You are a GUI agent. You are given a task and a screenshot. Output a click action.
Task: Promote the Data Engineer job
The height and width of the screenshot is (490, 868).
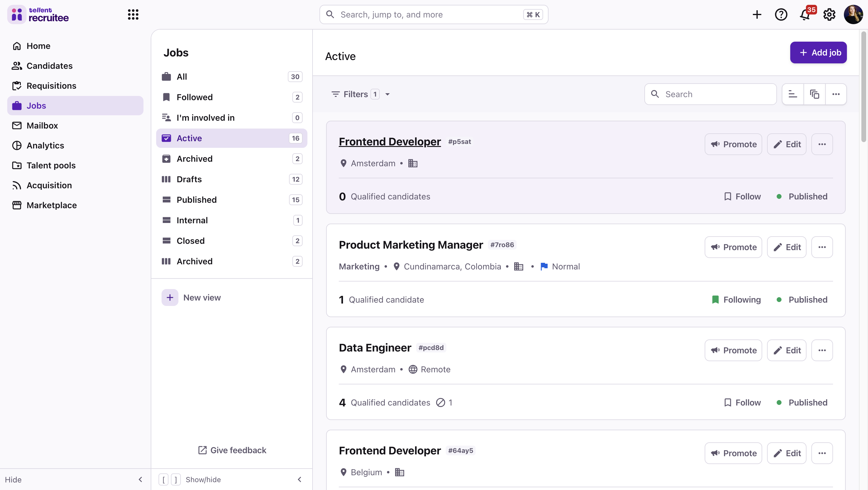(x=733, y=350)
